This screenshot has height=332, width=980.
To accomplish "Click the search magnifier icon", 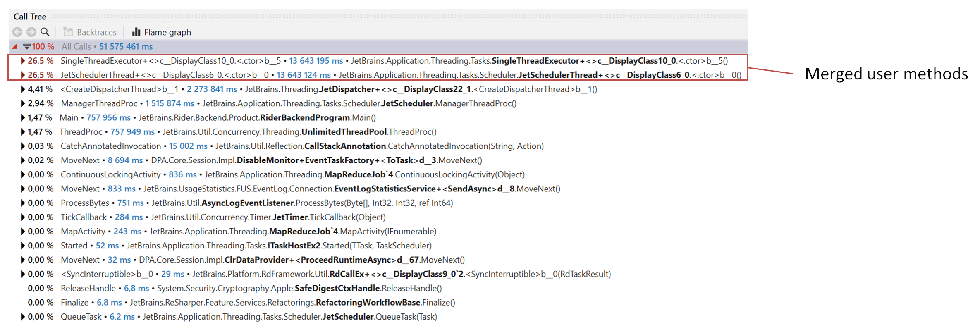I will point(45,32).
